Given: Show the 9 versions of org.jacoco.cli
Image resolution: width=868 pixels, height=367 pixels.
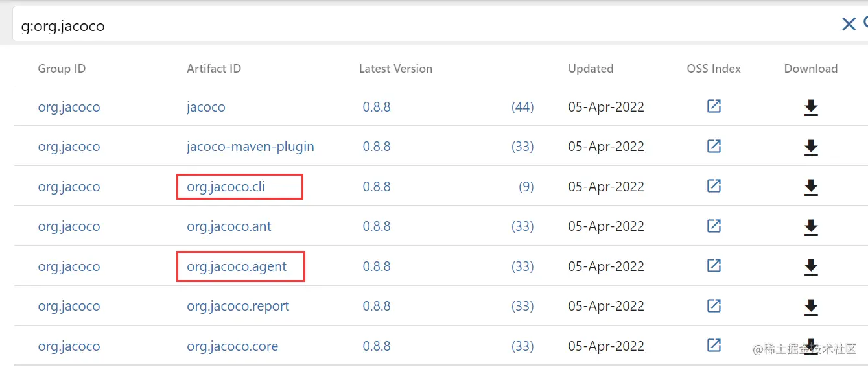Looking at the screenshot, I should coord(526,187).
